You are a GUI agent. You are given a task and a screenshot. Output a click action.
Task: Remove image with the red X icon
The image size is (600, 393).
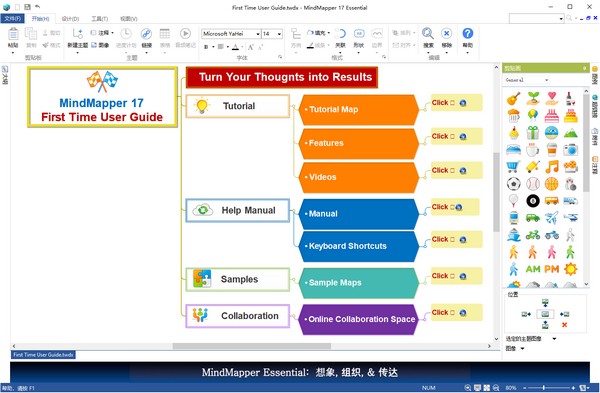point(564,325)
